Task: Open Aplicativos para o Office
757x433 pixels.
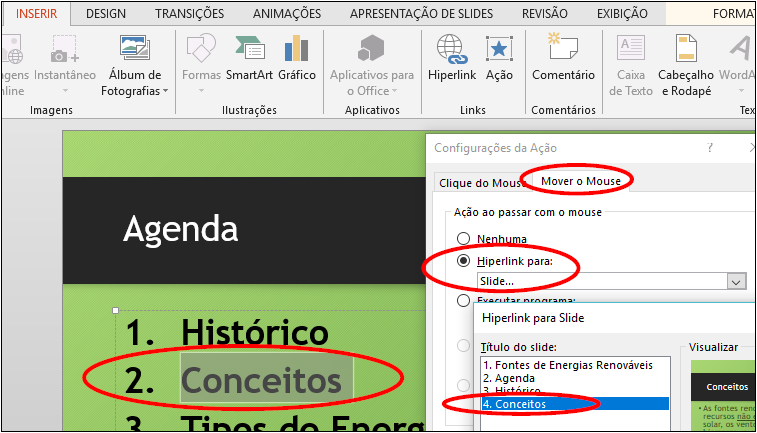Action: pos(372,63)
